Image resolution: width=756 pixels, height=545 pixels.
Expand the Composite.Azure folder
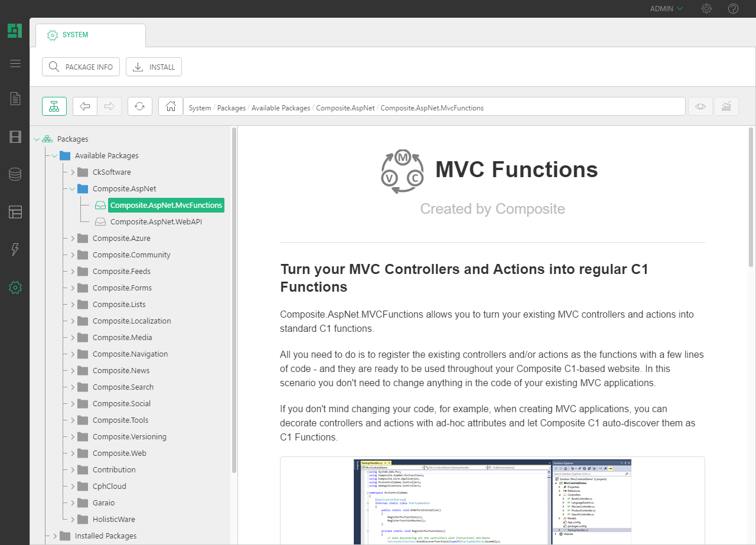point(73,239)
